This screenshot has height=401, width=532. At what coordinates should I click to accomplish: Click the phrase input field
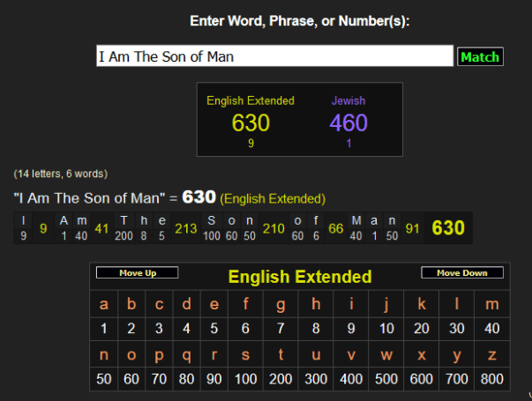(x=274, y=56)
